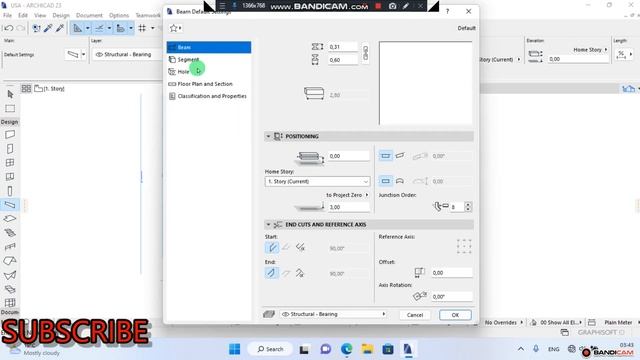This screenshot has width=640, height=360.
Task: Select the Marquee tool in toolbox
Action: [x=10, y=109]
